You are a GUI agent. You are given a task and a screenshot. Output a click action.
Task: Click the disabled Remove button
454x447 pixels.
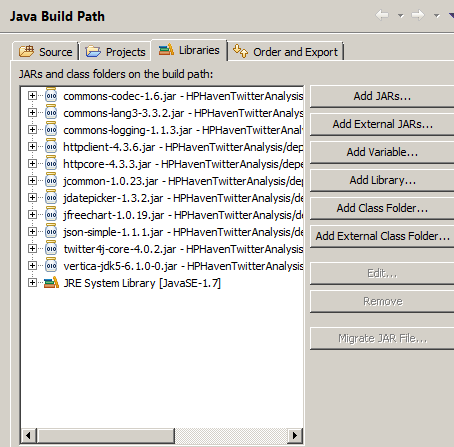click(382, 302)
